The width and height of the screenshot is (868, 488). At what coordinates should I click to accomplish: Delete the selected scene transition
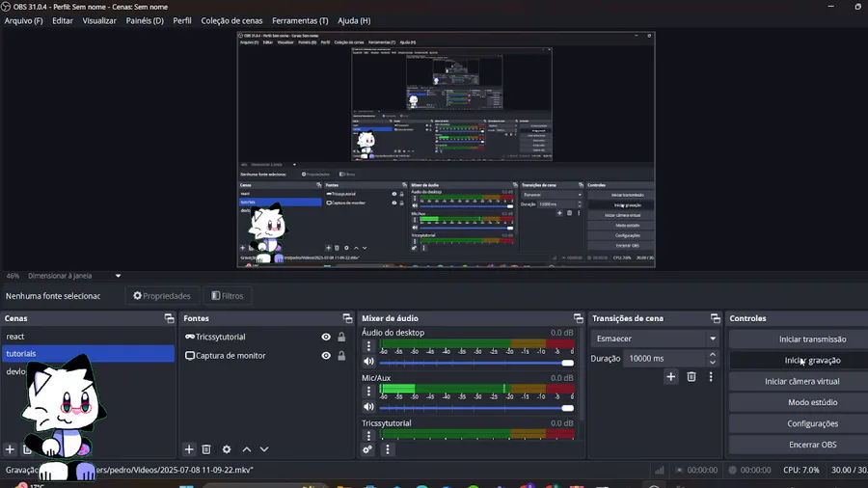(x=692, y=377)
